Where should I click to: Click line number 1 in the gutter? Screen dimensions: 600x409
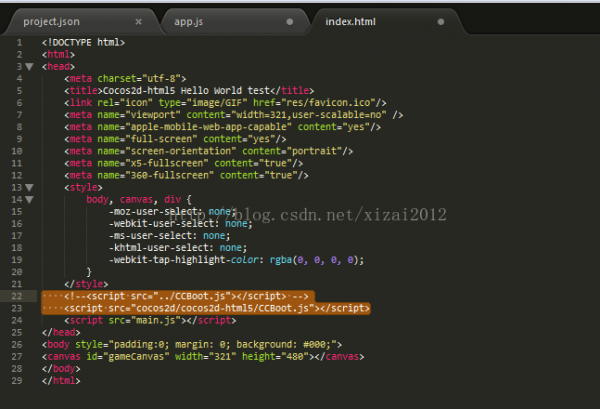19,42
